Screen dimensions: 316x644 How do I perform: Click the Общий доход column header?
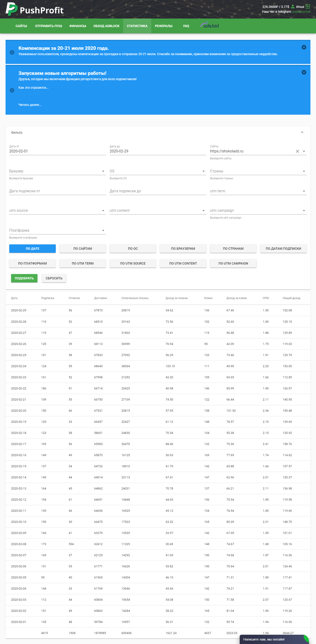point(291,298)
